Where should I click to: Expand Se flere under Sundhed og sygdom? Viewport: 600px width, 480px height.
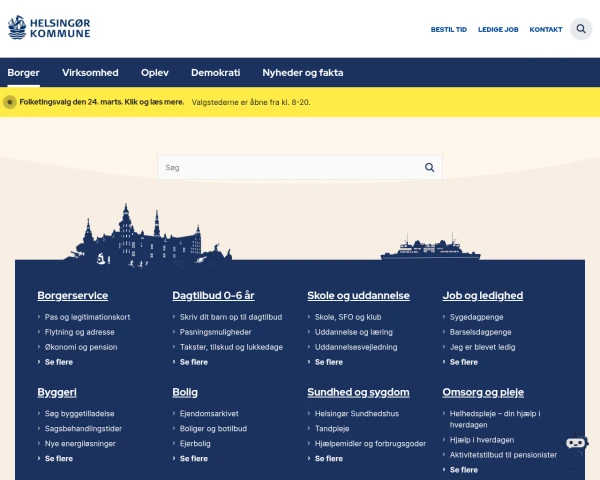[x=329, y=459]
